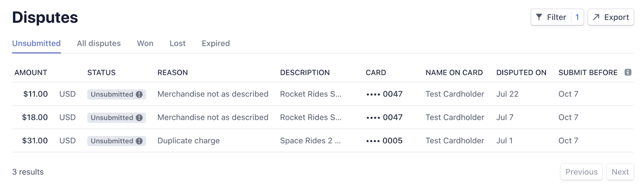Click the active filter count badge
Viewport: 644px width, 190px height.
[x=577, y=17]
